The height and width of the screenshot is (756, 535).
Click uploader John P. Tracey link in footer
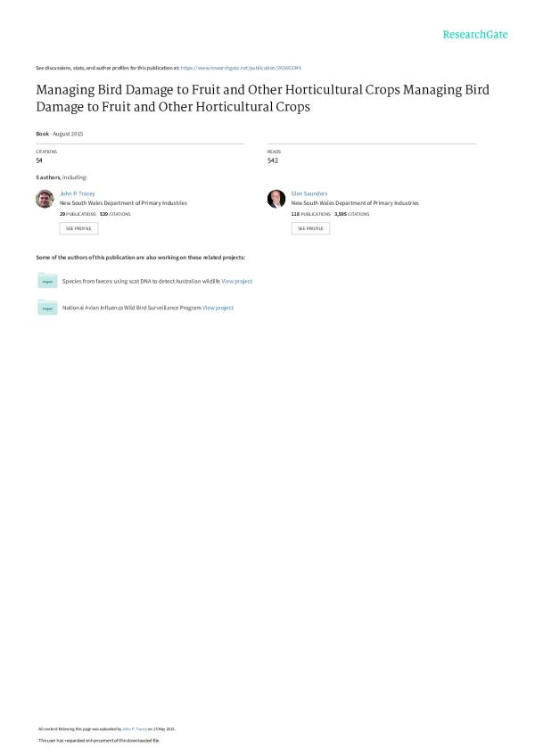[135, 729]
